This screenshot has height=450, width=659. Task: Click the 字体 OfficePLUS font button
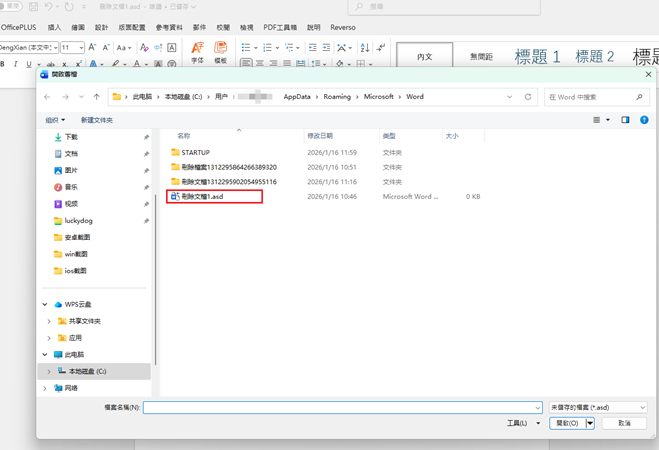[198, 53]
